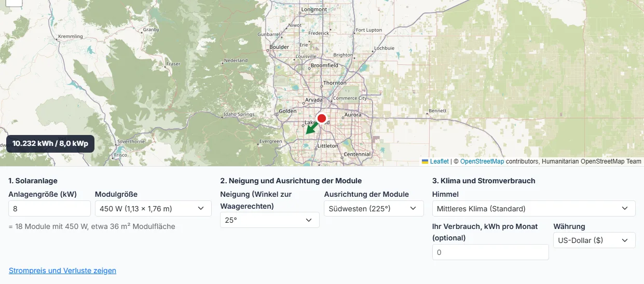Click the Fort Lupton label on the map
The width and height of the screenshot is (644, 284).
pyautogui.click(x=369, y=30)
